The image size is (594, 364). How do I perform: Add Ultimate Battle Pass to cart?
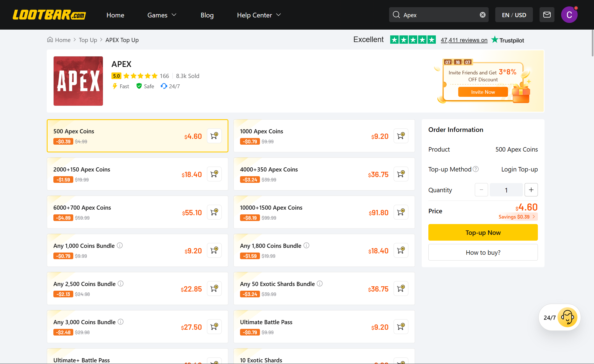tap(401, 327)
